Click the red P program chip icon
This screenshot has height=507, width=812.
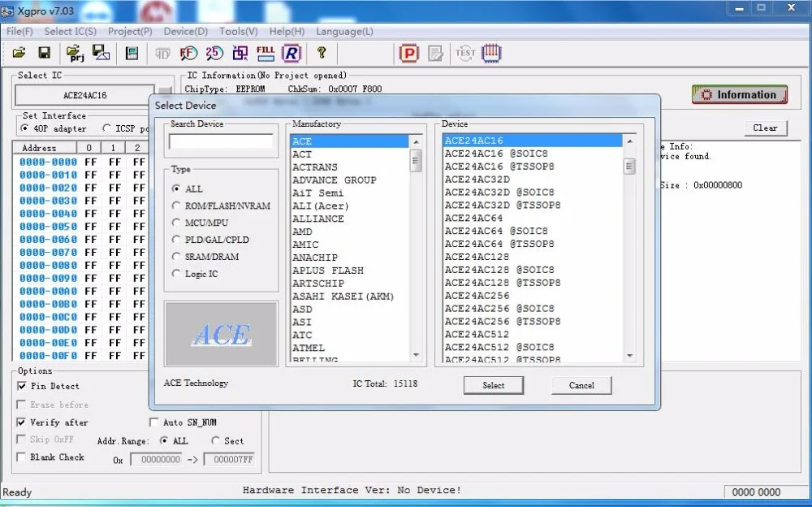point(408,53)
